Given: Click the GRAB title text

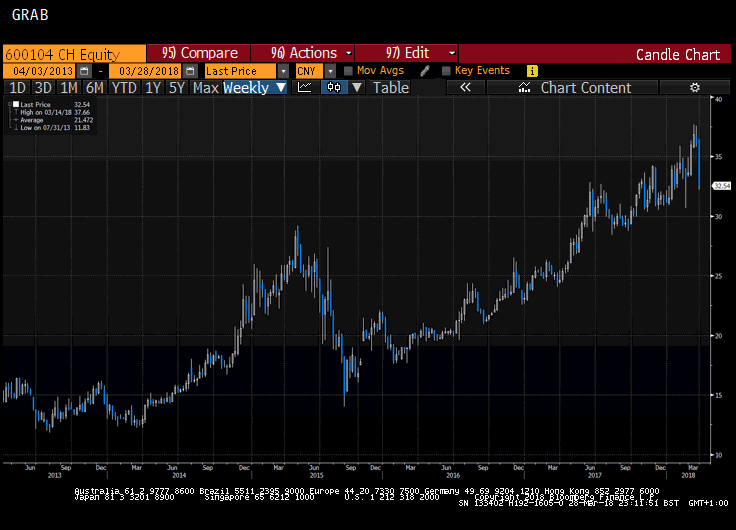Looking at the screenshot, I should [x=30, y=15].
